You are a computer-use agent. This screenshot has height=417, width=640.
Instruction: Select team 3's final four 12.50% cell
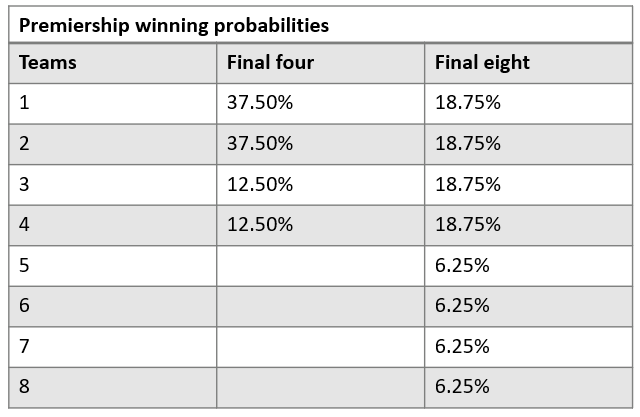(260, 184)
